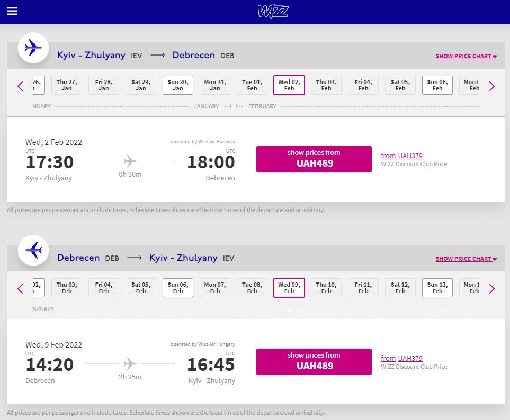The image size is (510, 420).
Task: Switch to the Mon 07 Feb return date
Action: point(215,288)
